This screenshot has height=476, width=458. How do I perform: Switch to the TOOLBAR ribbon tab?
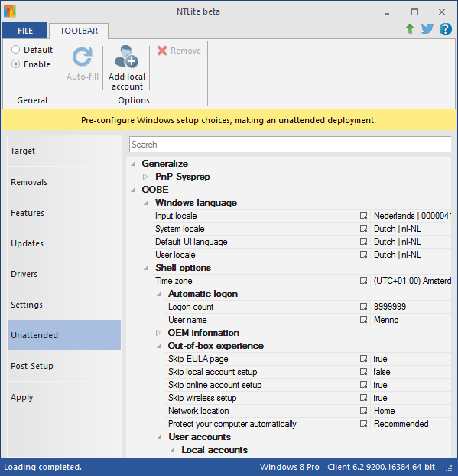pos(79,31)
